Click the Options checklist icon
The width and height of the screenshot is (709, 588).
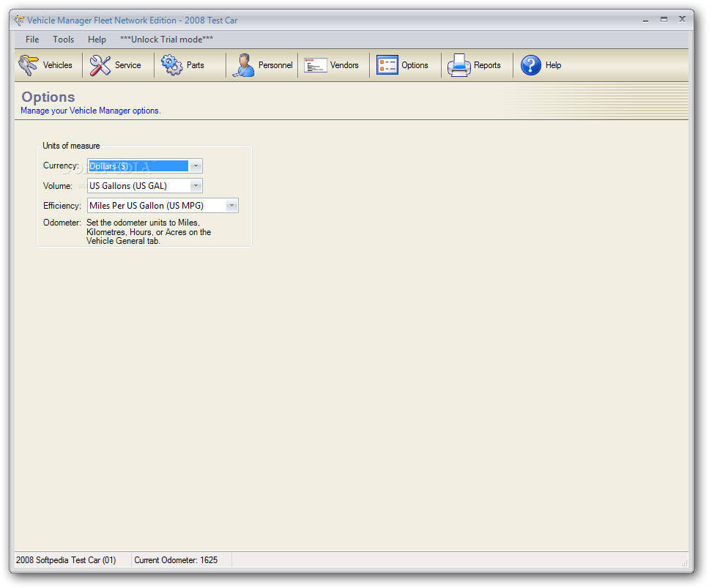tap(387, 65)
